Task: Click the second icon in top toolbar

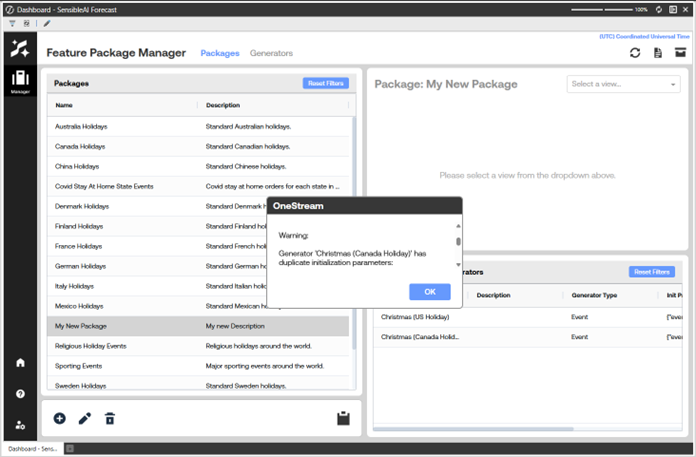Action: pyautogui.click(x=27, y=24)
